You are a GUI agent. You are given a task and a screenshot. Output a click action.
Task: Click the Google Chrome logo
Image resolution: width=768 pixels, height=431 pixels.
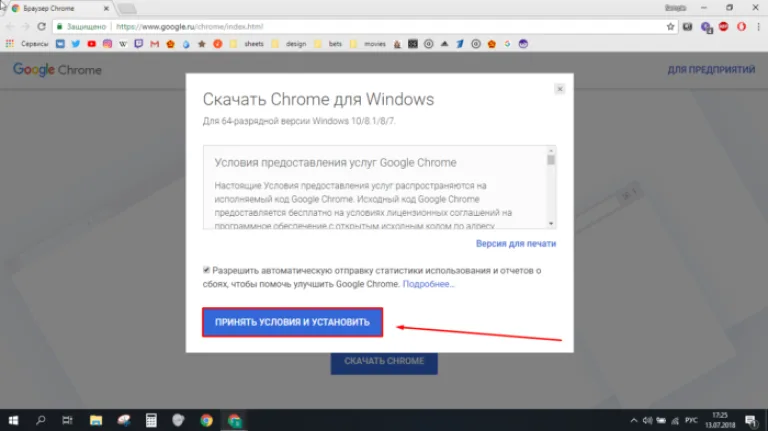coord(57,70)
